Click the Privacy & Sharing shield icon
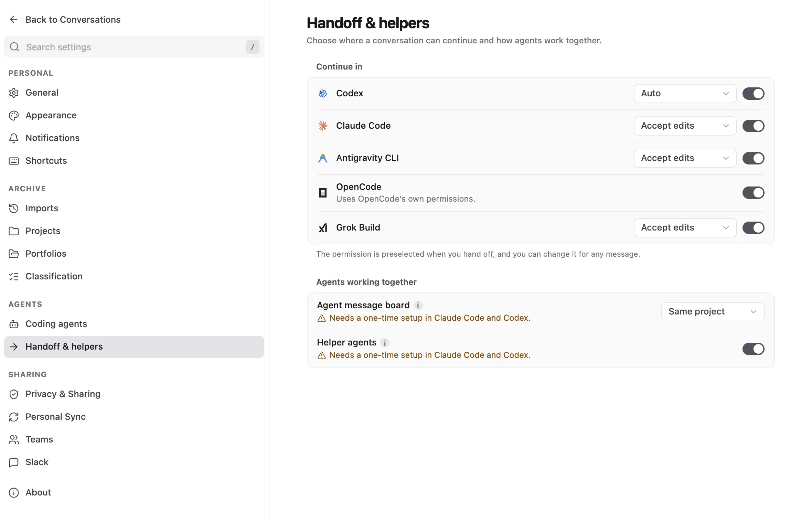The image size is (812, 523). (14, 394)
